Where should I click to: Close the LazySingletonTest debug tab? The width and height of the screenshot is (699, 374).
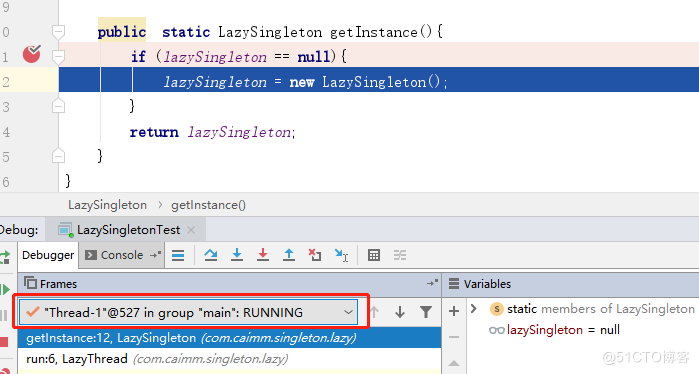(x=191, y=230)
